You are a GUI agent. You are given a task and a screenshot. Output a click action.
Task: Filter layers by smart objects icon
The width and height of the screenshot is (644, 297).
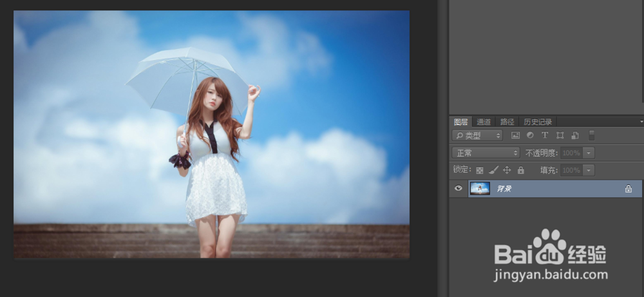(574, 135)
